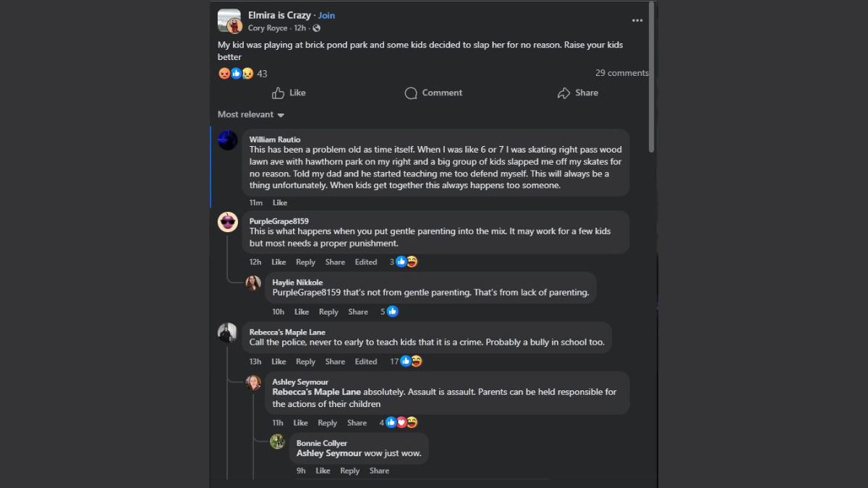Viewport: 868px width, 488px height.
Task: View reactions on Rebecca's Maple Lane comment
Action: point(411,361)
